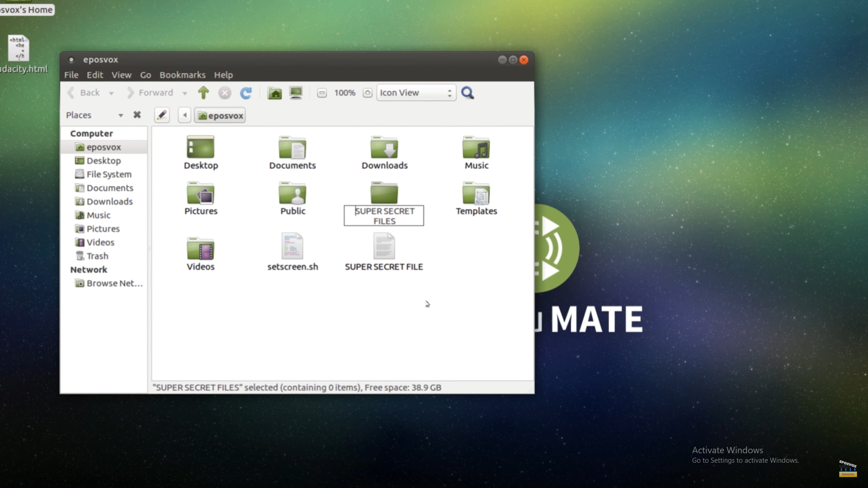Click the eposvox path bar button

(x=220, y=116)
